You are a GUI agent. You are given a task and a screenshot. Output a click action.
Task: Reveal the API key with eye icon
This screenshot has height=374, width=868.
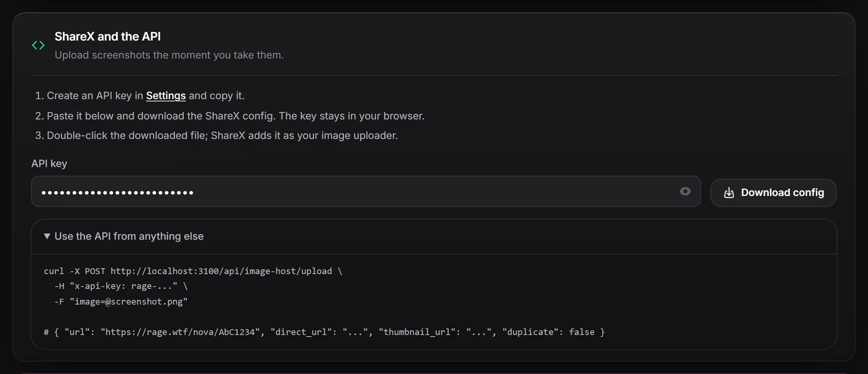[685, 192]
